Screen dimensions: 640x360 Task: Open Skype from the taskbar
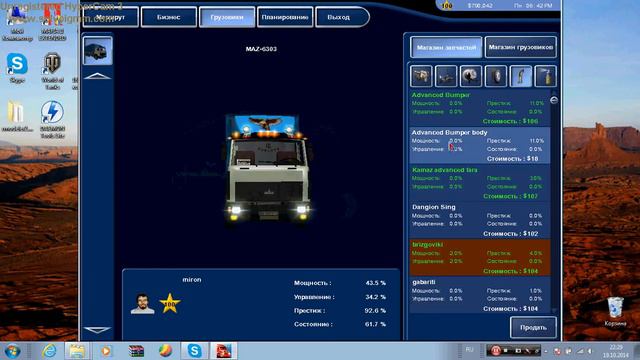click(x=194, y=351)
